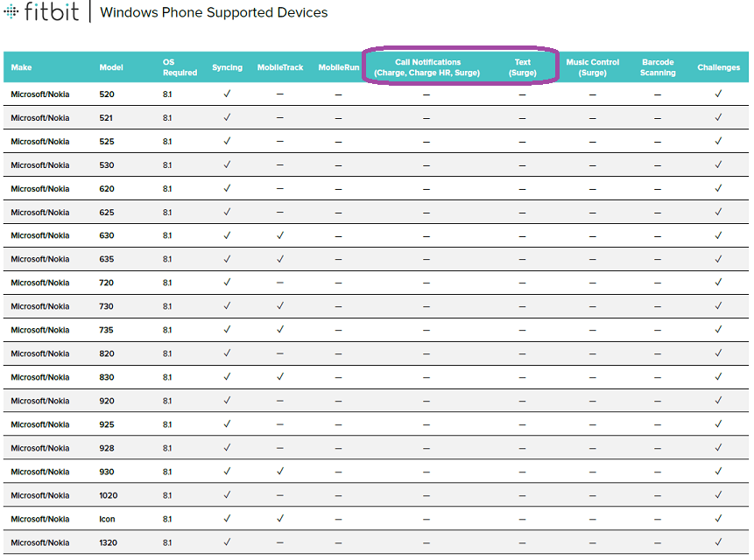Select model '525' cell
This screenshot has width=754, height=560.
107,141
